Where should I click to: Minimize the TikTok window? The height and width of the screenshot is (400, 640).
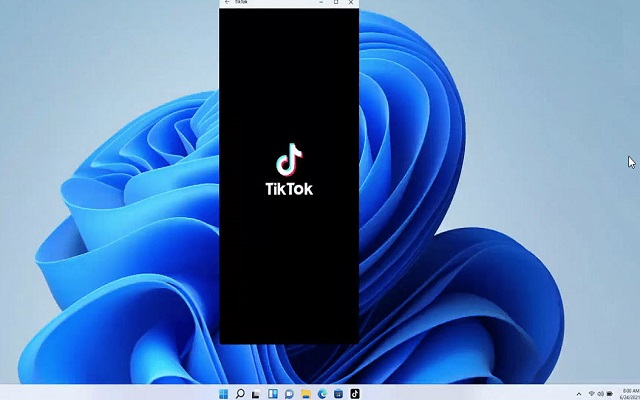pos(321,2)
